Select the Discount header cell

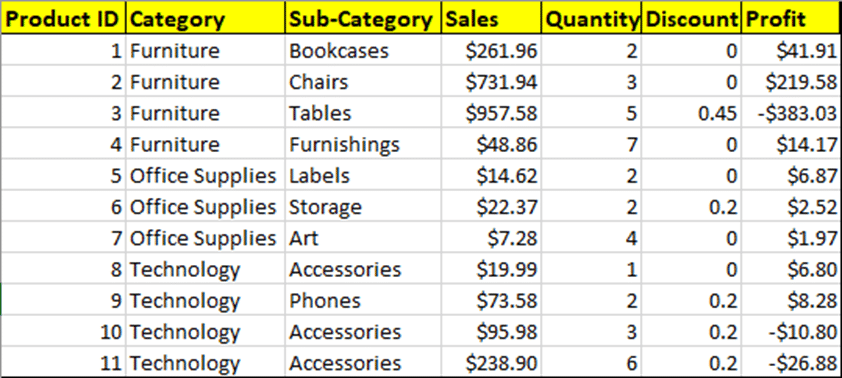(691, 19)
